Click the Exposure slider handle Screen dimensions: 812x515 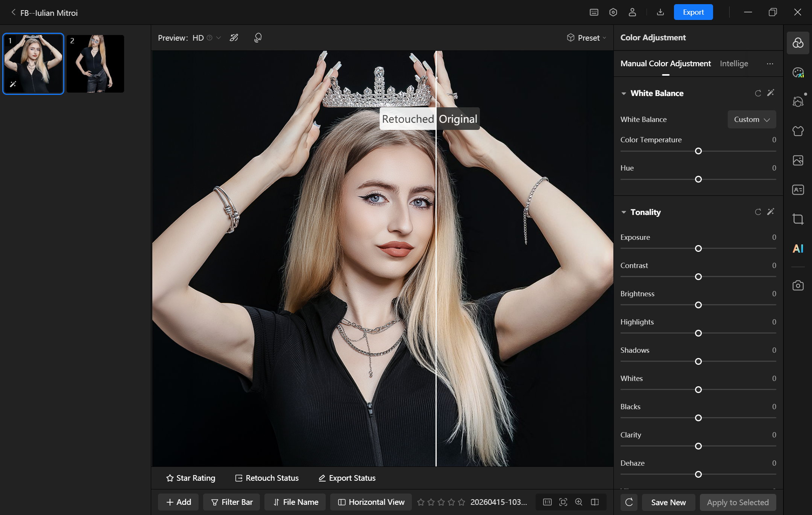click(x=698, y=248)
